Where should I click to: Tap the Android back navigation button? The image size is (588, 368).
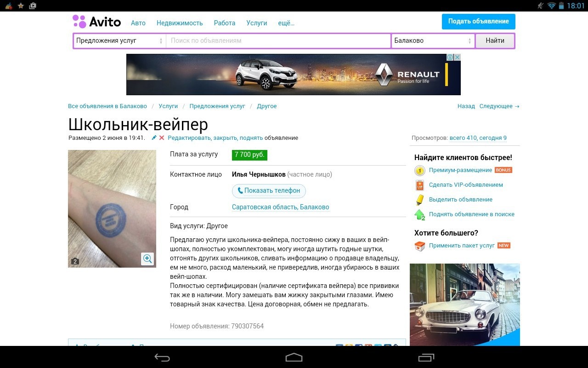point(162,357)
